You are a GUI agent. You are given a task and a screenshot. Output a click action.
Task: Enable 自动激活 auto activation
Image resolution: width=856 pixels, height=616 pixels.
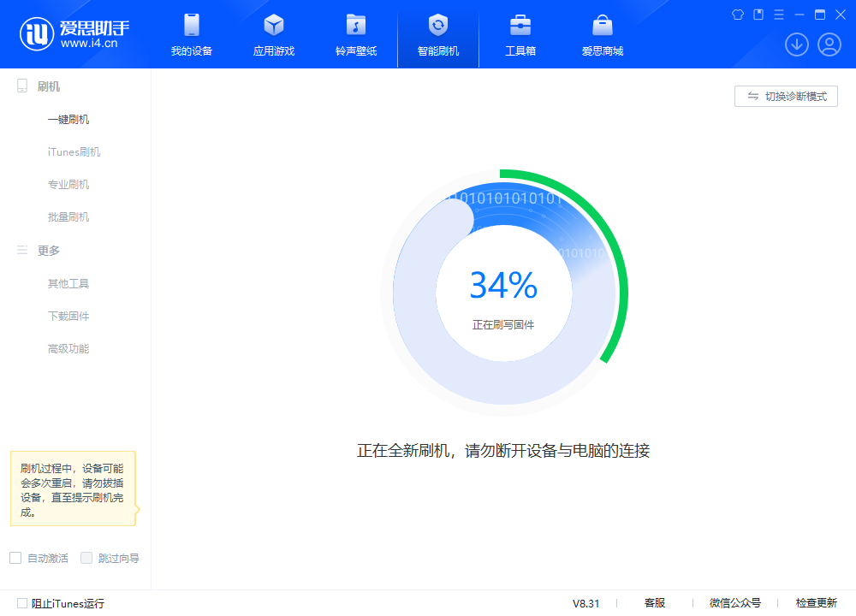pos(15,557)
